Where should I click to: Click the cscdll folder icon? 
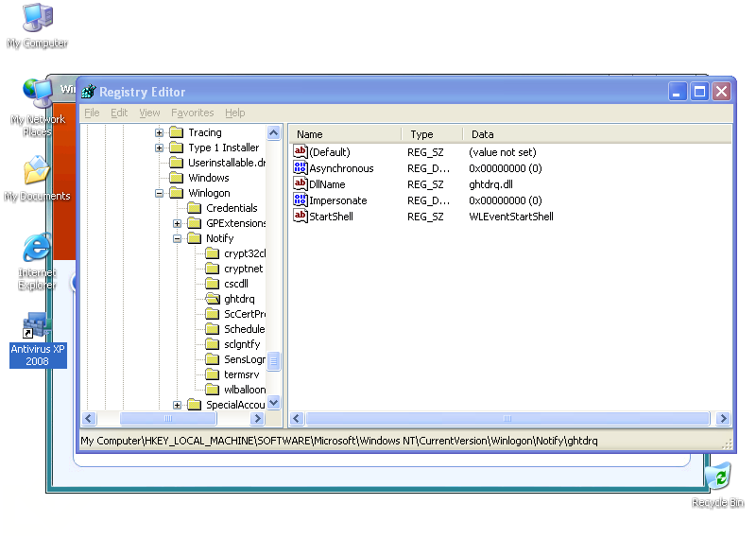pyautogui.click(x=213, y=284)
